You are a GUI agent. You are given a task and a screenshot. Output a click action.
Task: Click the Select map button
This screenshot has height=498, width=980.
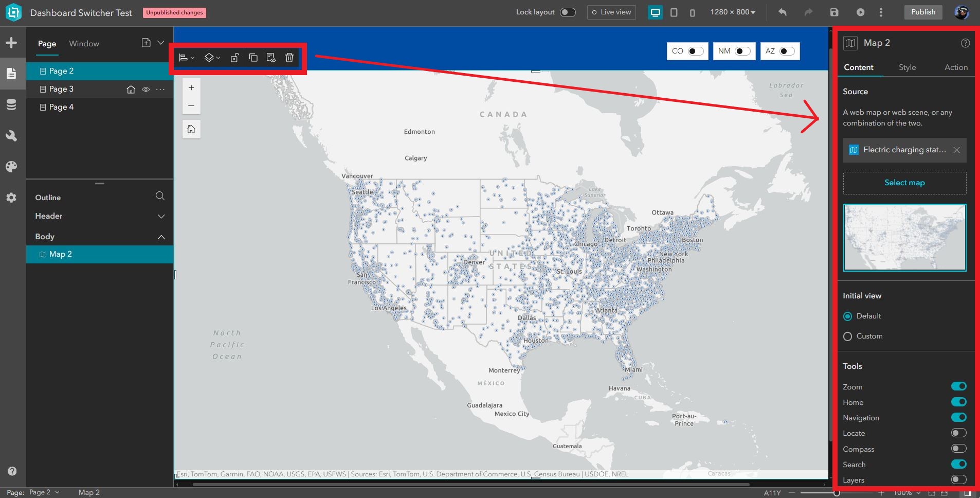904,183
